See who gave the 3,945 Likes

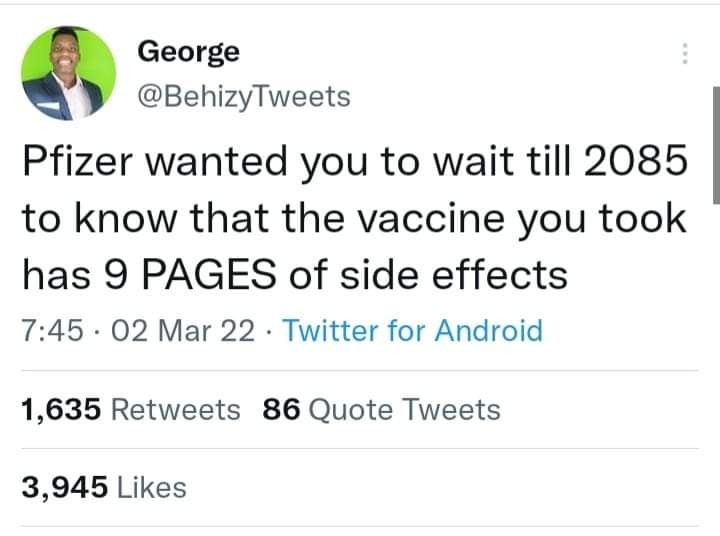click(103, 487)
